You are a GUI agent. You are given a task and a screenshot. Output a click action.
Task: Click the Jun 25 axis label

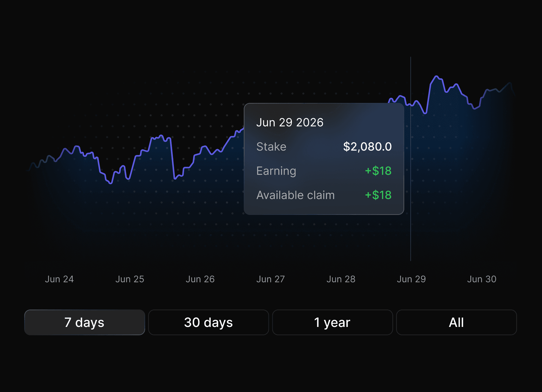pyautogui.click(x=130, y=279)
